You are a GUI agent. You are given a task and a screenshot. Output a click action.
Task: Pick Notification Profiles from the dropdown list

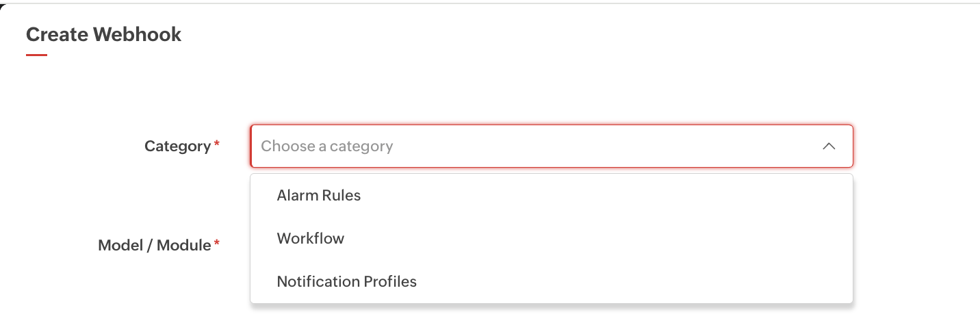click(x=347, y=281)
